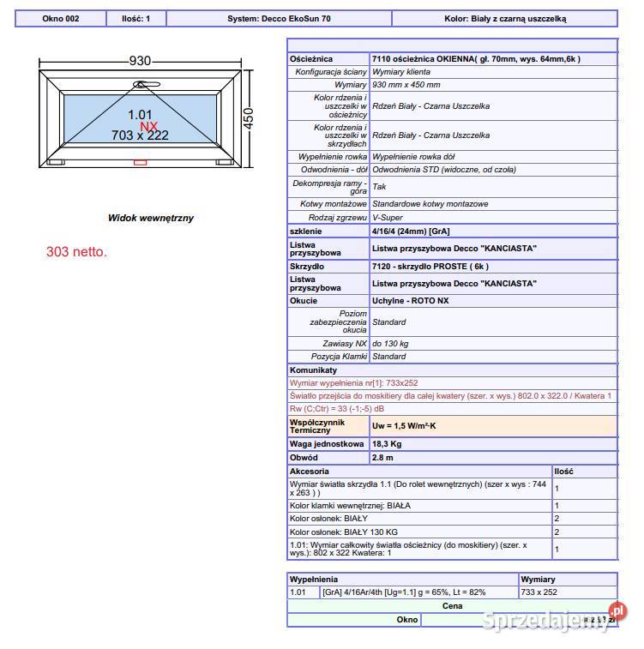Click the 'Ilość: 1' header cell

(x=136, y=19)
